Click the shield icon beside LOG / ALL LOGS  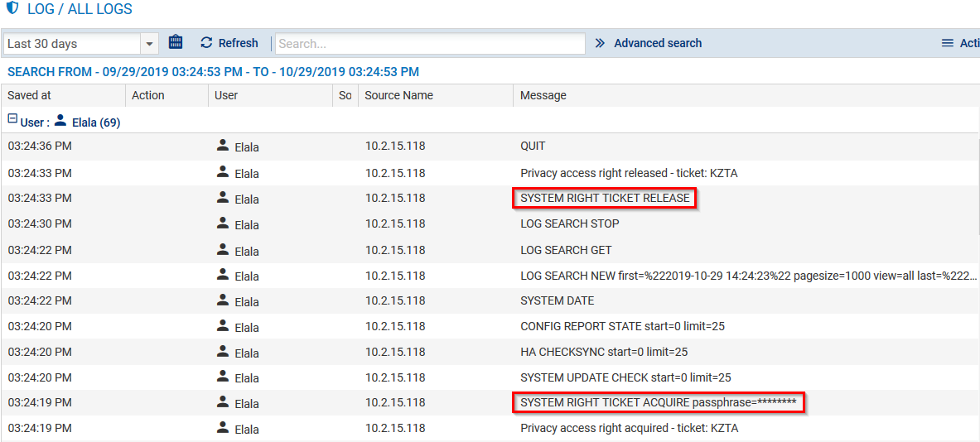point(12,9)
